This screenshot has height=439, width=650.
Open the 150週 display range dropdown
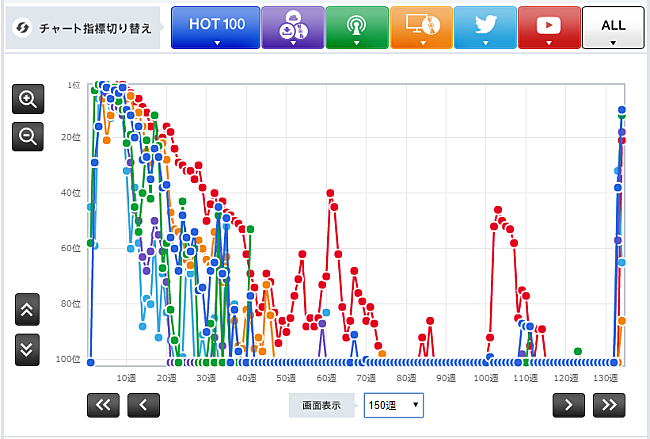[x=394, y=405]
